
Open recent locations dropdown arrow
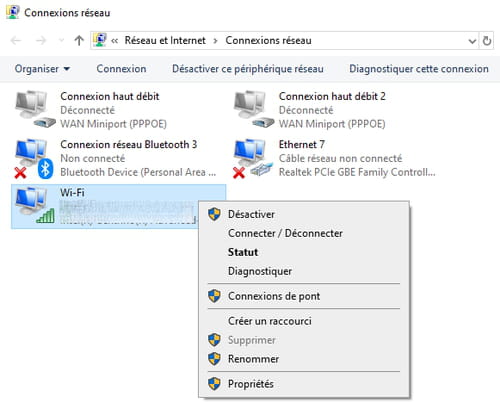coord(61,41)
